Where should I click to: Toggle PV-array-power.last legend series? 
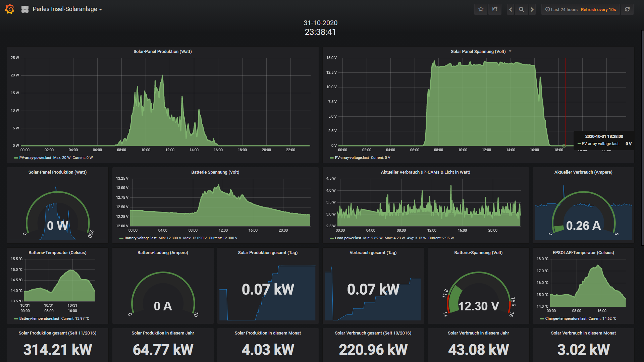35,158
